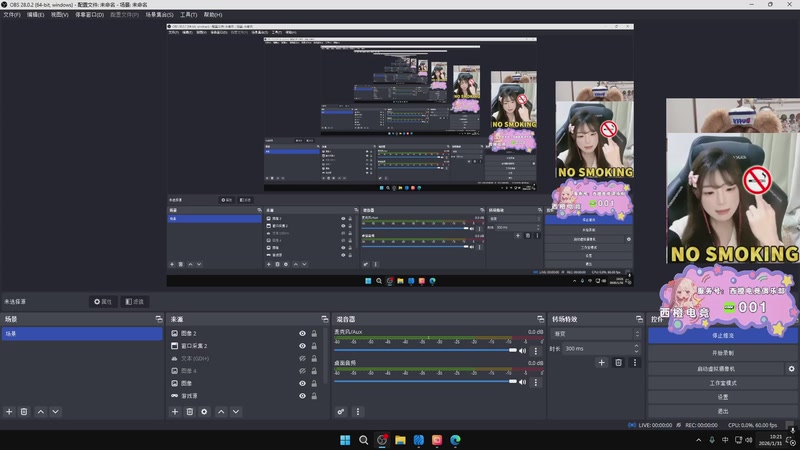This screenshot has height=450, width=800.
Task: Add a new source with the plus icon
Action: tap(175, 412)
